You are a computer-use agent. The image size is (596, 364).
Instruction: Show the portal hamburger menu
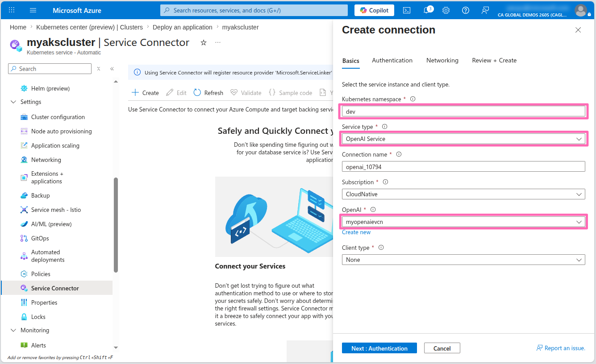click(33, 10)
